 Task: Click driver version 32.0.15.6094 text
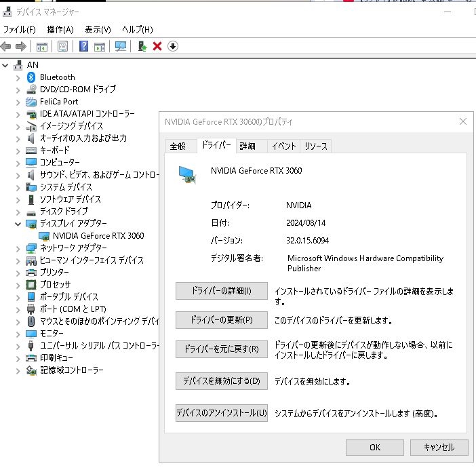(x=308, y=241)
